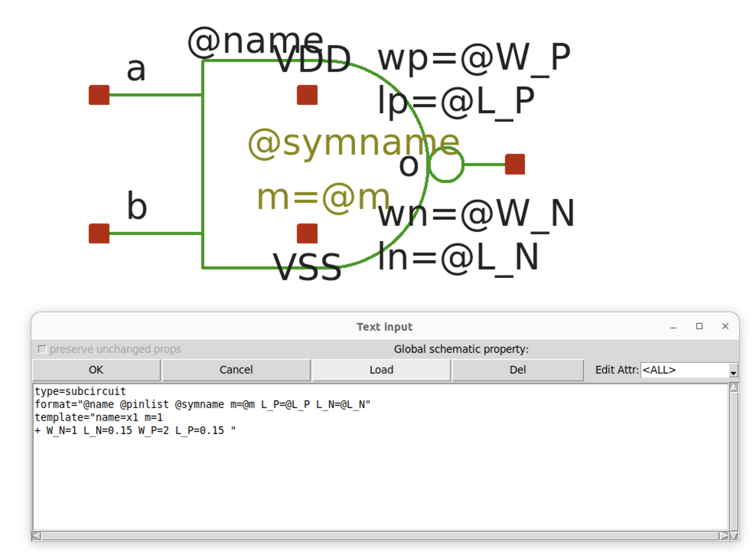Click the vertical scrollbar down arrow
Screen dimensions: 756x558
[734, 536]
